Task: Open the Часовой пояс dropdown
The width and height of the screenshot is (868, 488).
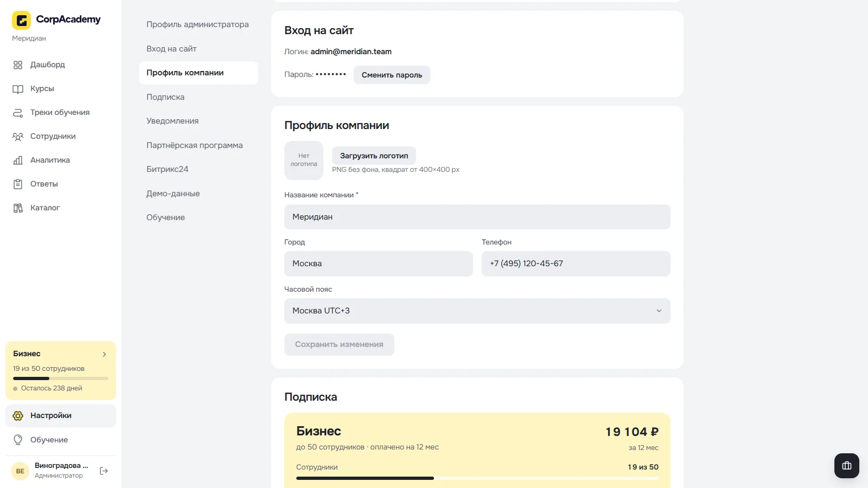Action: [x=477, y=311]
